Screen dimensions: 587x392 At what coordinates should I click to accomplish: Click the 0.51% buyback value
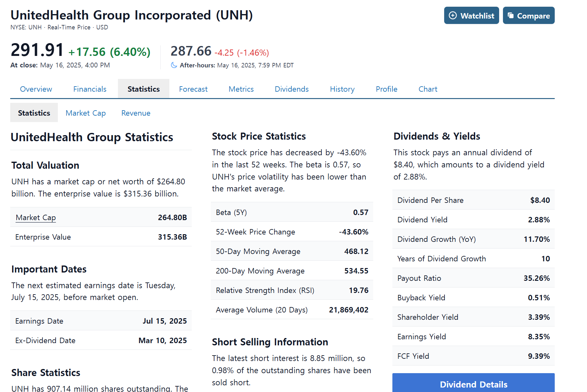click(x=539, y=298)
